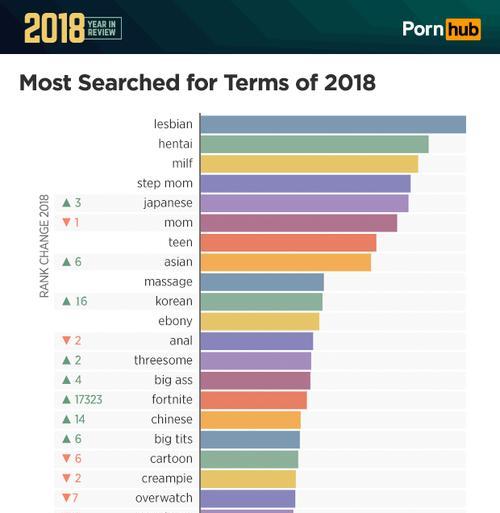
Task: Click the Most Searched for Terms heading
Action: 198,82
